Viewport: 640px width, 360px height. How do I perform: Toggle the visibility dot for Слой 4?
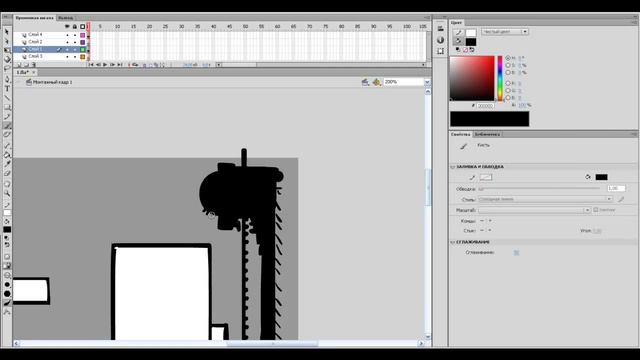67,35
